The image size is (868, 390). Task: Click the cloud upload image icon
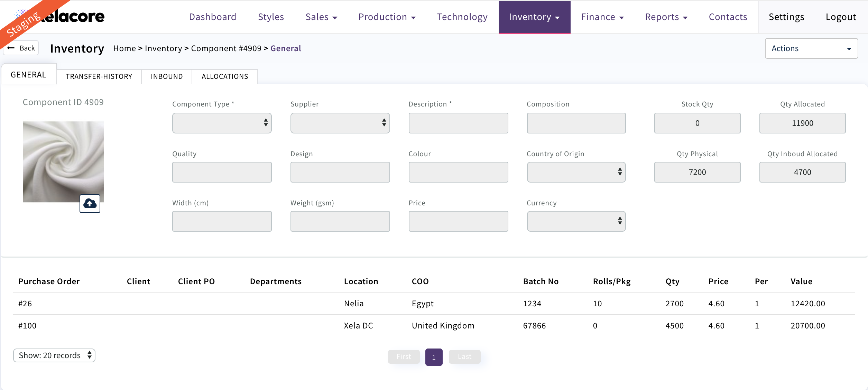coord(90,203)
